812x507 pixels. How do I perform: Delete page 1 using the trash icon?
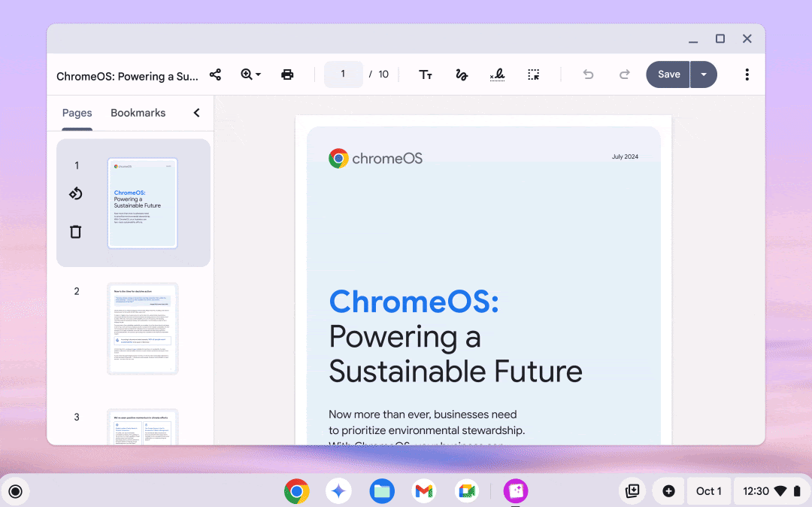tap(76, 232)
